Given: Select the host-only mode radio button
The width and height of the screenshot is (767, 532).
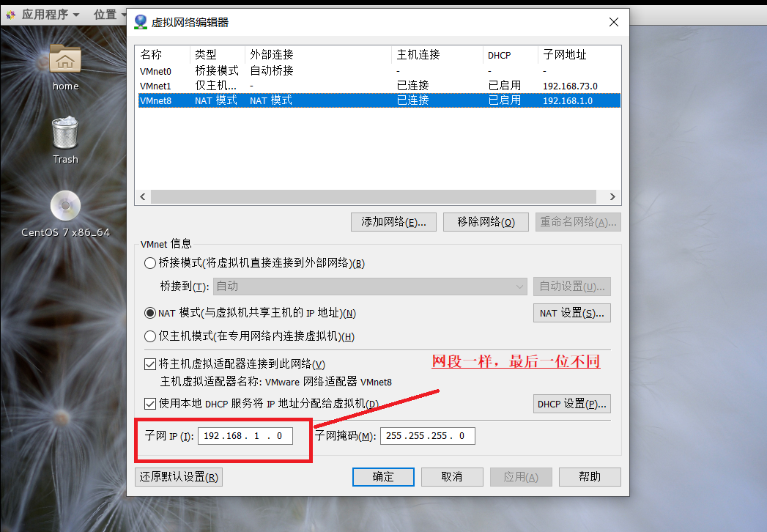Looking at the screenshot, I should 150,336.
